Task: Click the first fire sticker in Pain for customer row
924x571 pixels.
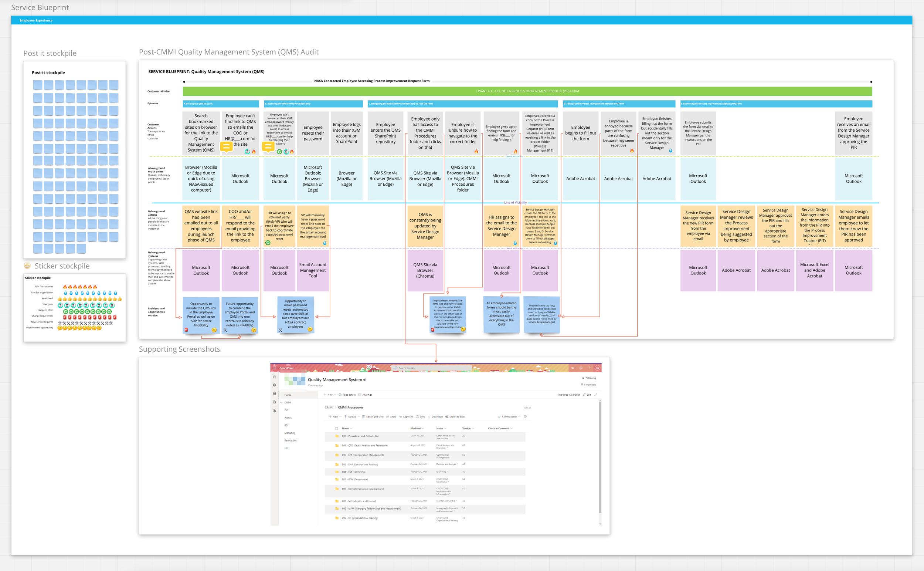Action: (65, 287)
